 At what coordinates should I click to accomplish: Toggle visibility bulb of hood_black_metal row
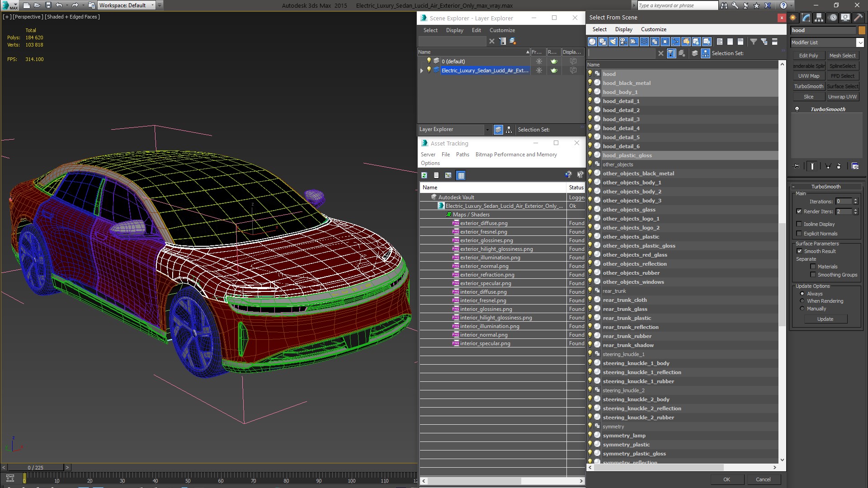pos(590,83)
